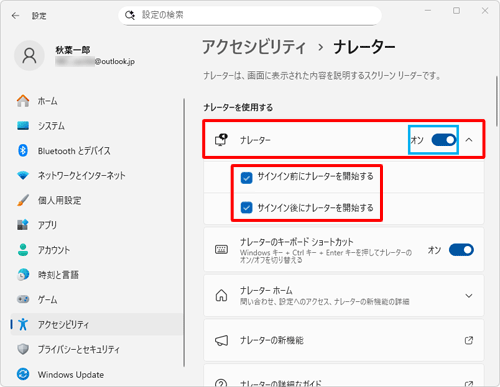The image size is (500, 387).
Task: Open the ナレーターの新機能 link card
Action: click(343, 340)
